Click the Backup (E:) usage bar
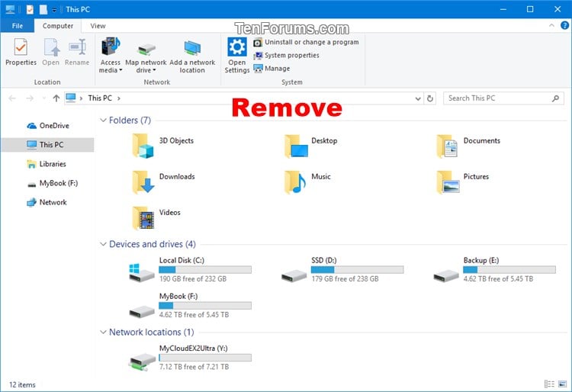Viewport: 572px width, 392px height. point(509,270)
